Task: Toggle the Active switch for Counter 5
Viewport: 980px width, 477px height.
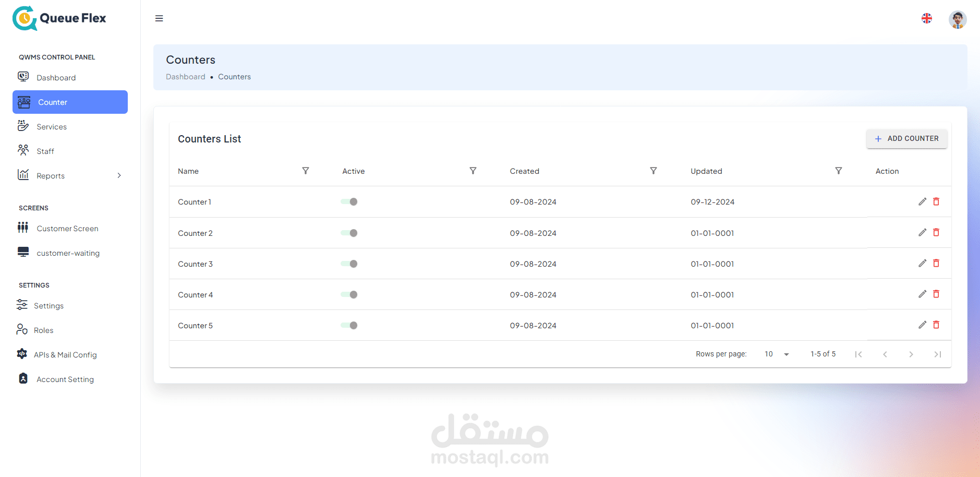Action: coord(349,325)
